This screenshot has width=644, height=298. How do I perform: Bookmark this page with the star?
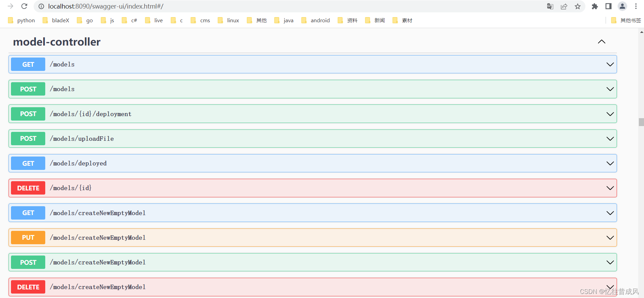click(578, 6)
